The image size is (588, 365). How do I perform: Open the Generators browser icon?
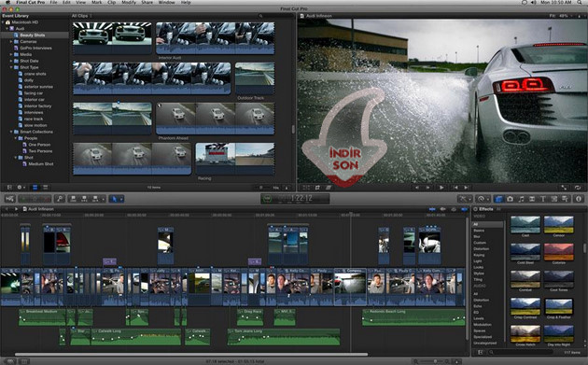point(553,199)
